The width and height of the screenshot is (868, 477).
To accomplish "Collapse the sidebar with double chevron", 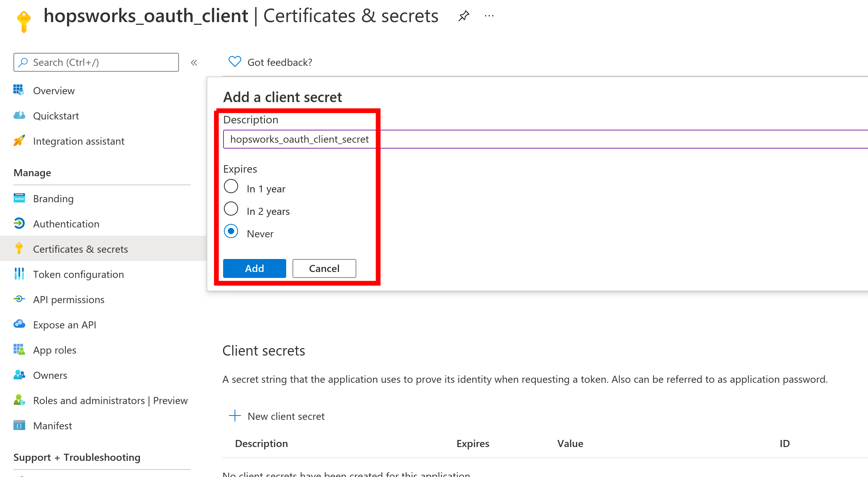I will [x=194, y=63].
